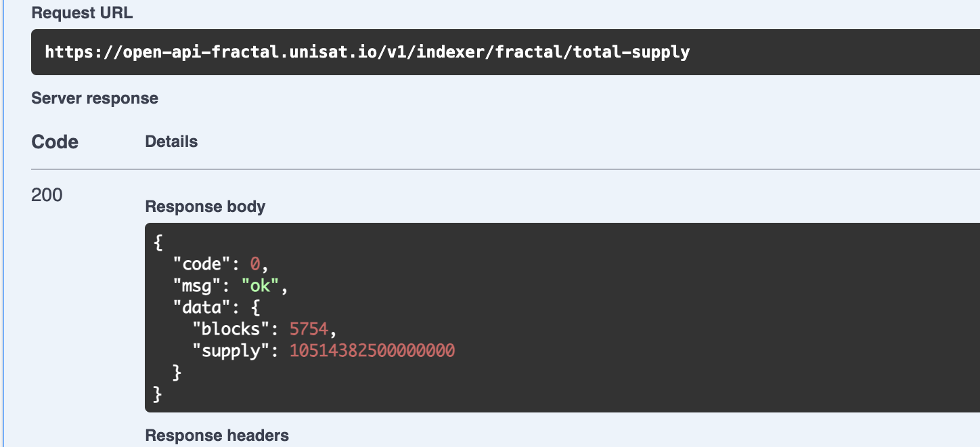980x447 pixels.
Task: Click the blocks value 5754
Action: (x=309, y=329)
